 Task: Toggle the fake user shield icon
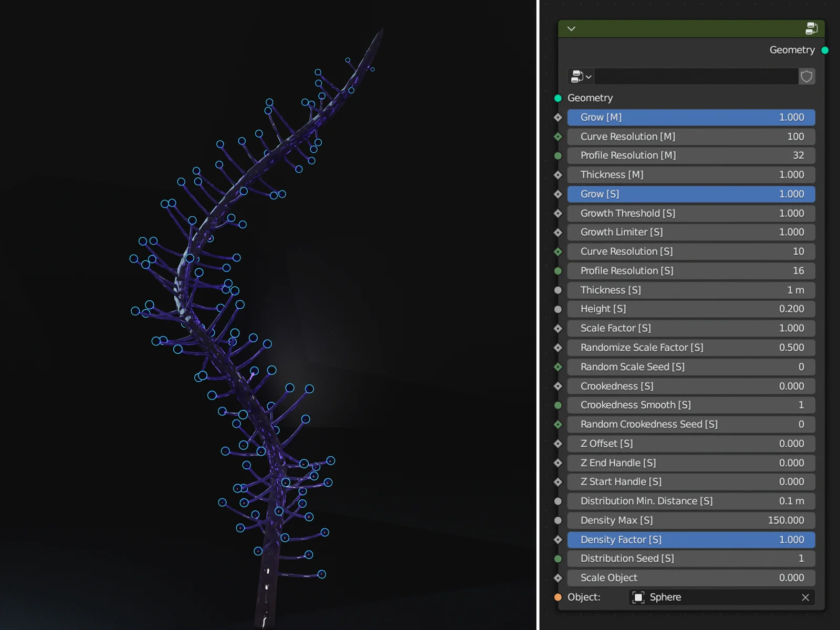click(806, 77)
